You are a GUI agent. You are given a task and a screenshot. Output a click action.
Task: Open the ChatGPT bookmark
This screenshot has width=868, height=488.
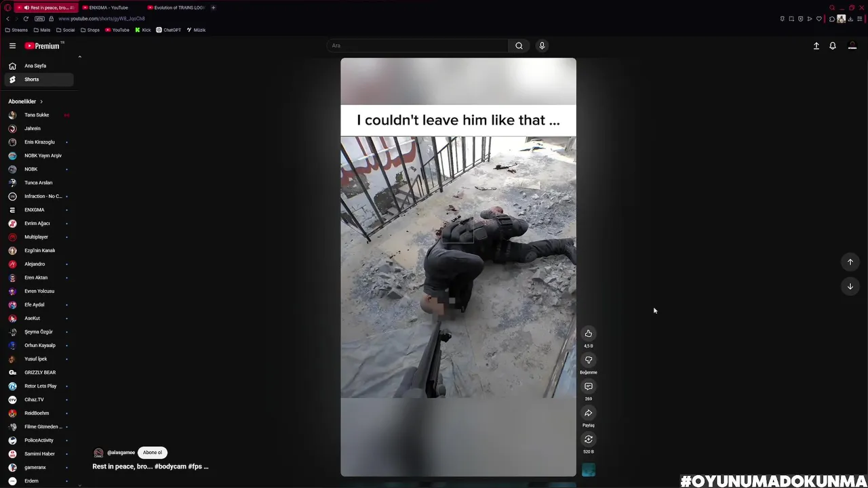pyautogui.click(x=169, y=30)
